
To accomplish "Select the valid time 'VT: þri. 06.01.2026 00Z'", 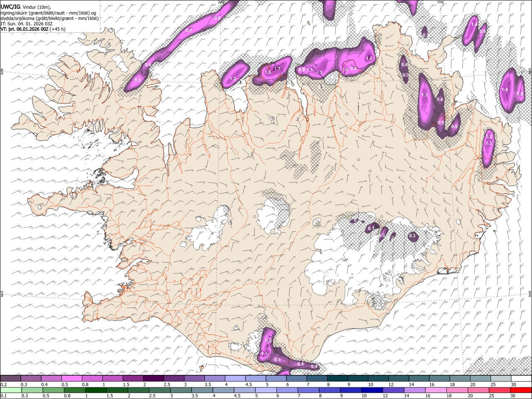I will [x=25, y=29].
